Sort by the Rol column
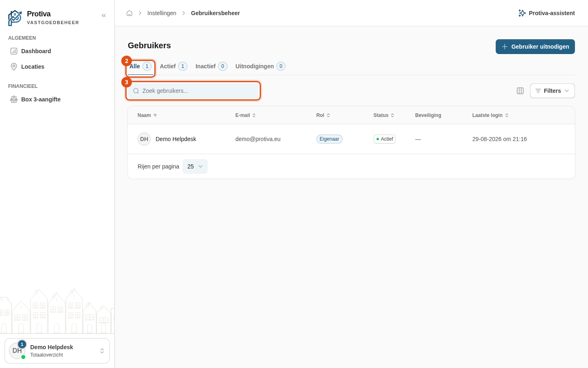The image size is (588, 368). [x=323, y=115]
